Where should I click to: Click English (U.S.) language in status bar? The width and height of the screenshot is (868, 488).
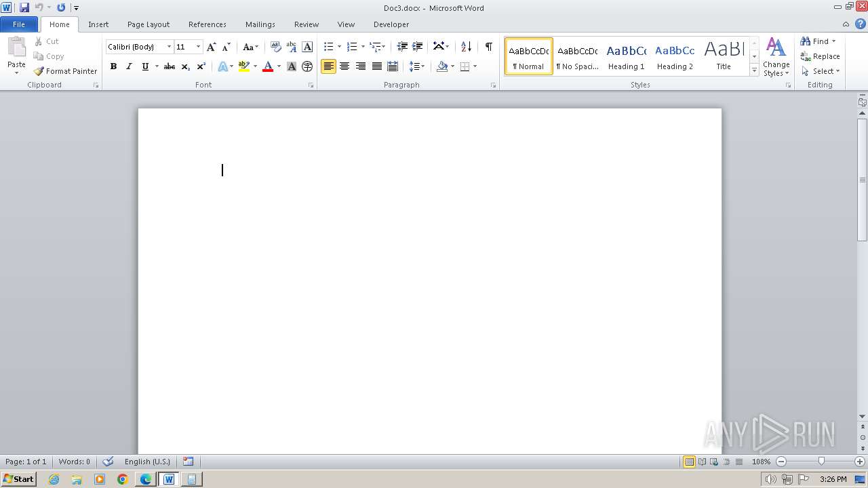(147, 462)
